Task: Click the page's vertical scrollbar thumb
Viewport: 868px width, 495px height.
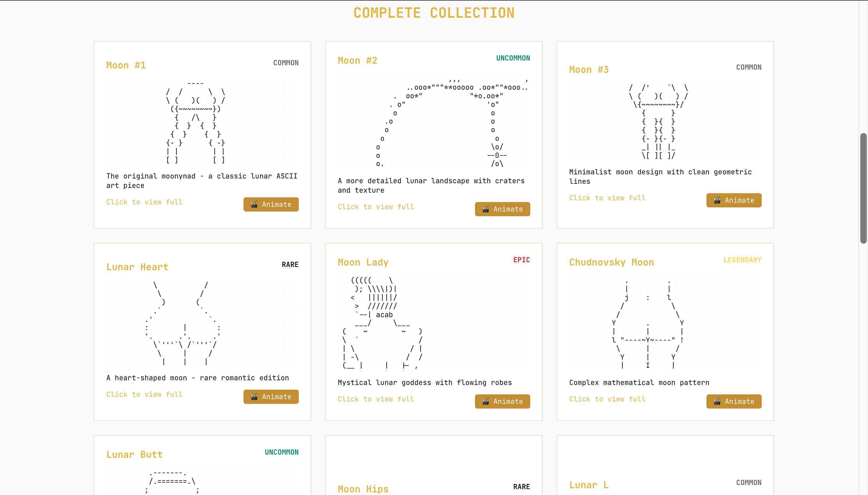Action: pos(863,188)
